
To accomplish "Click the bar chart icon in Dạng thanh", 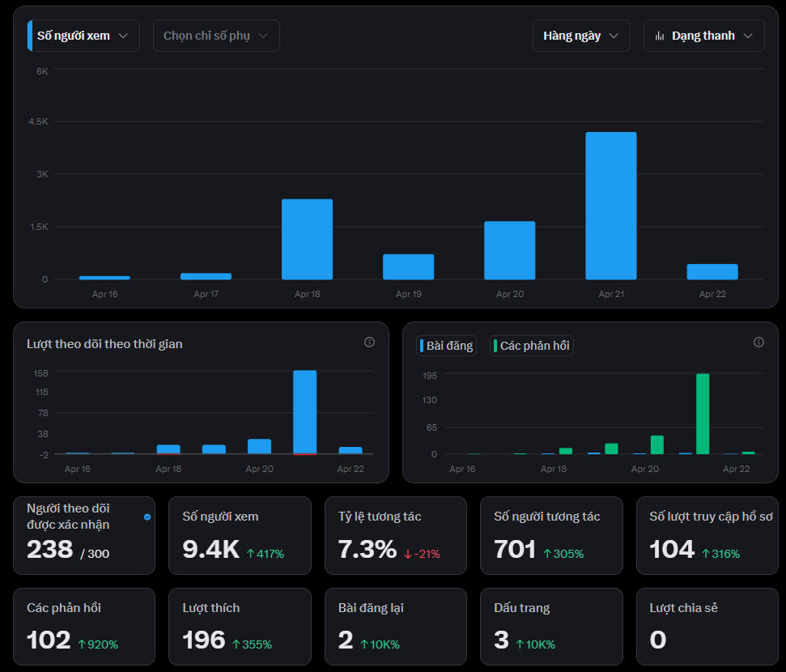I will click(x=660, y=36).
